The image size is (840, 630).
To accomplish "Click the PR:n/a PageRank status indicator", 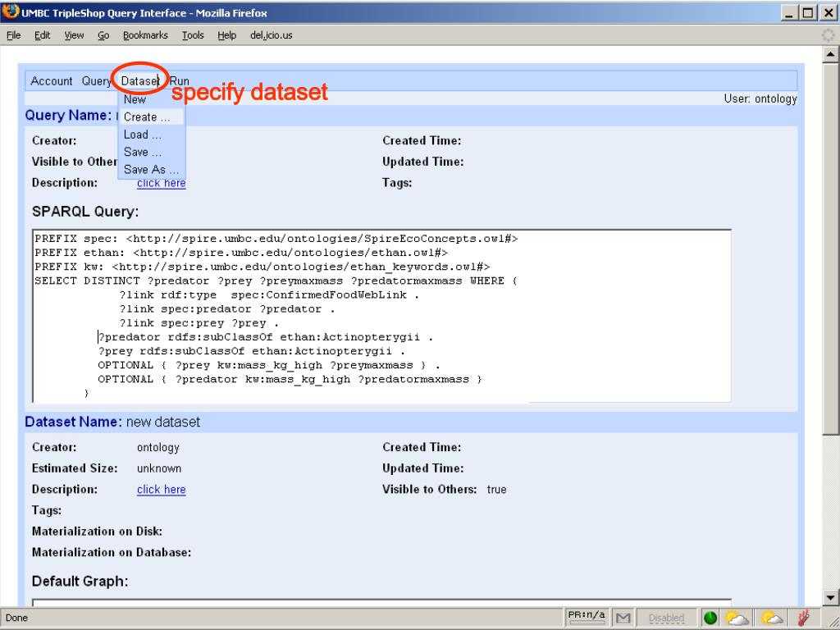I will [x=587, y=617].
